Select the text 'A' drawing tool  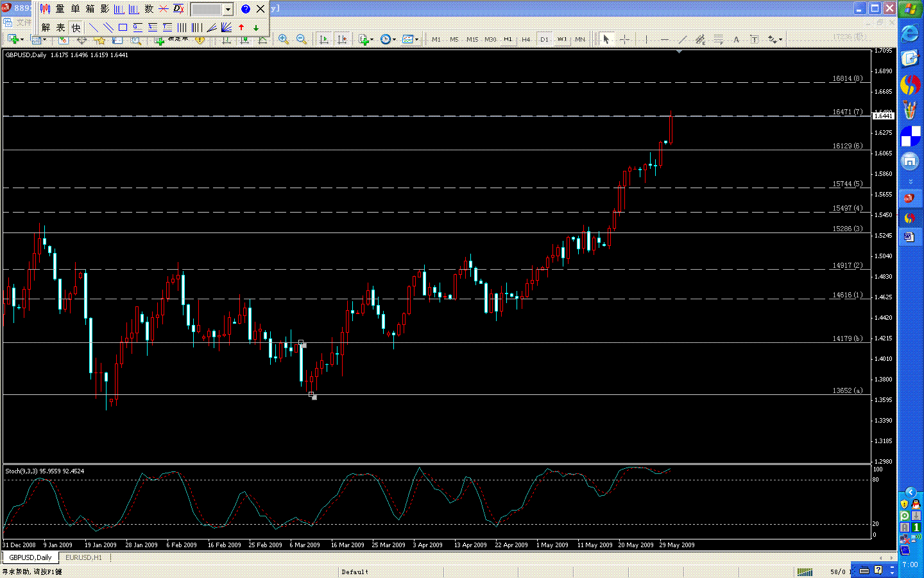[736, 40]
